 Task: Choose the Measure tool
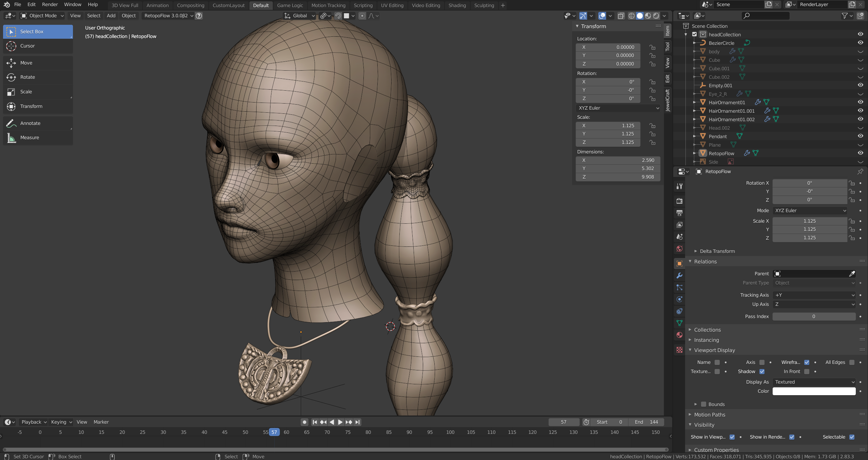click(x=38, y=137)
